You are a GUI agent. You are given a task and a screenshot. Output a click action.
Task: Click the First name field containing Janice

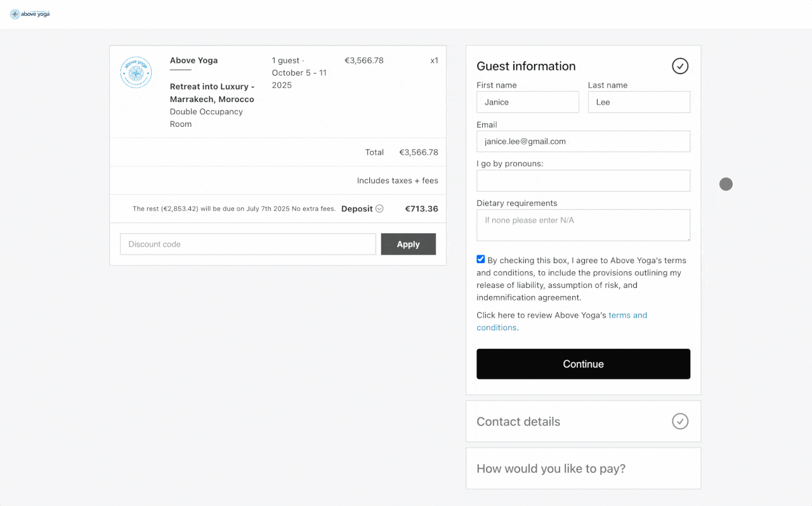tap(527, 102)
